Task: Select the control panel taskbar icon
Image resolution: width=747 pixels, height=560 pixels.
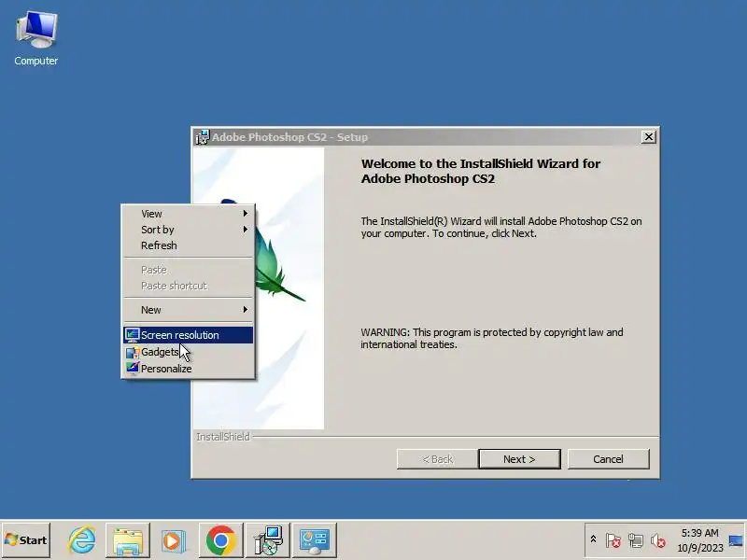Action: [315, 540]
